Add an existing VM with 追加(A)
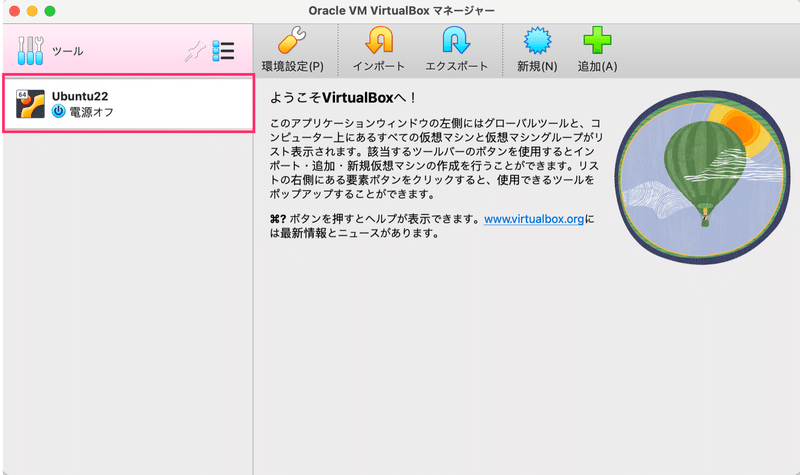 [x=597, y=49]
